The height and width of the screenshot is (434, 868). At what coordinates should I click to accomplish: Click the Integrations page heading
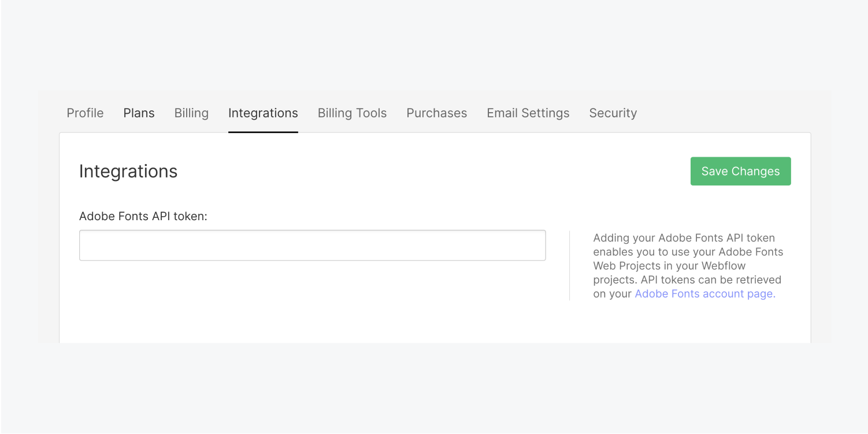pyautogui.click(x=128, y=171)
